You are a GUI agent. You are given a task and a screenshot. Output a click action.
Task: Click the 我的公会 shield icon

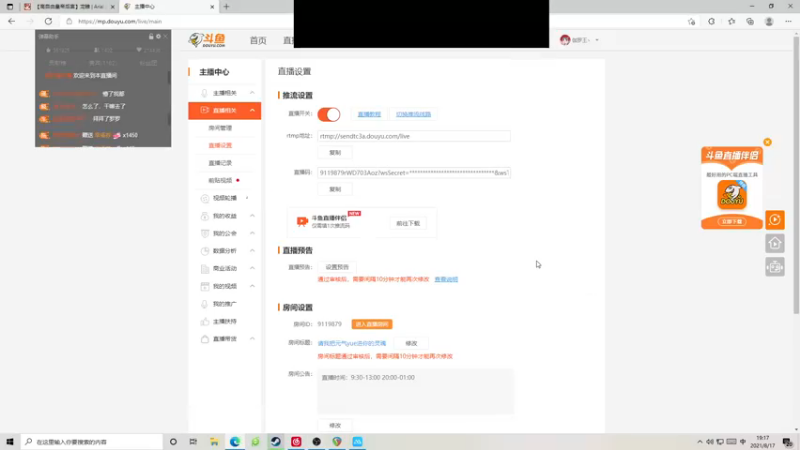(205, 233)
